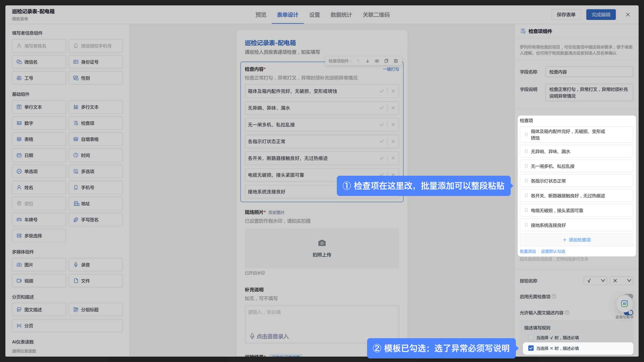Image resolution: width=644 pixels, height=362 pixels.
Task: Mark 各指示灯状态正常 with the × mark
Action: click(x=393, y=142)
